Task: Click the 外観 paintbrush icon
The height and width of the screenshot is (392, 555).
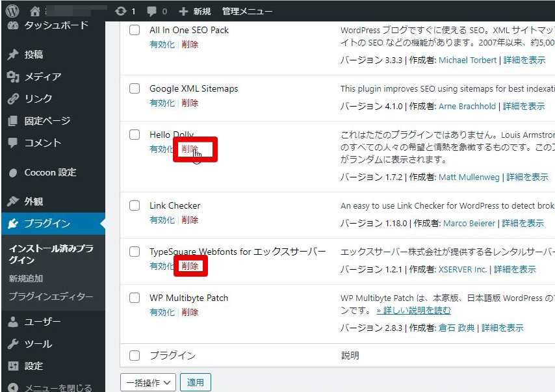Action: pyautogui.click(x=13, y=201)
